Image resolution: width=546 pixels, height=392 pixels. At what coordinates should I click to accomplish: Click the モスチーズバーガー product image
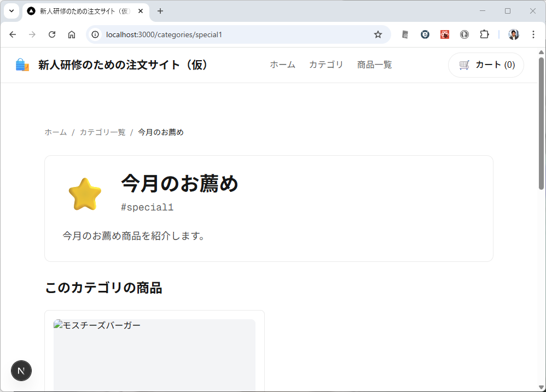(154, 355)
